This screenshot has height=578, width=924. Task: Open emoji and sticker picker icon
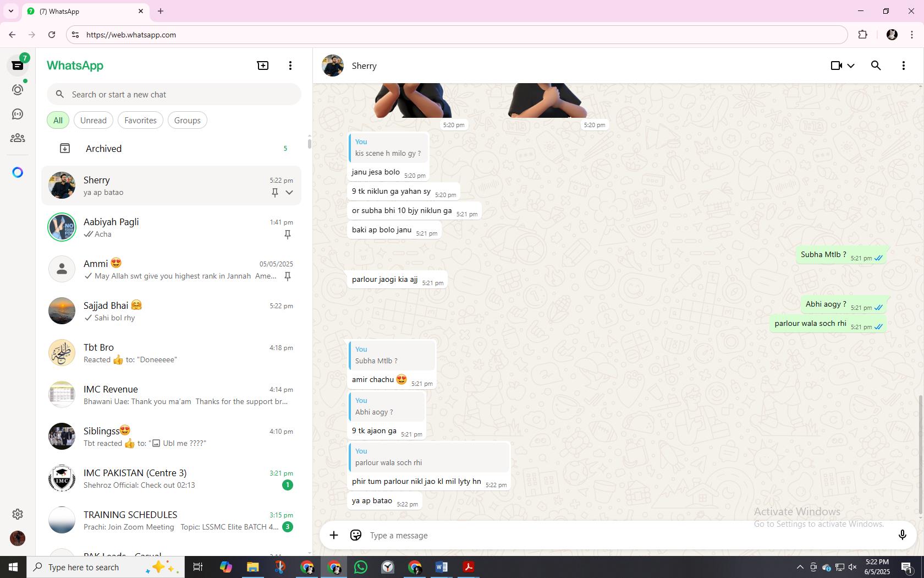pos(356,535)
